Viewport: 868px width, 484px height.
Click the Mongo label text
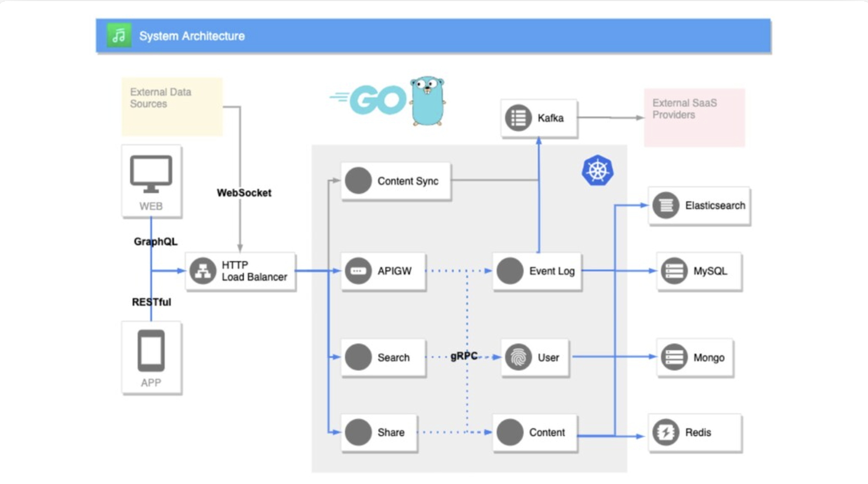point(709,358)
